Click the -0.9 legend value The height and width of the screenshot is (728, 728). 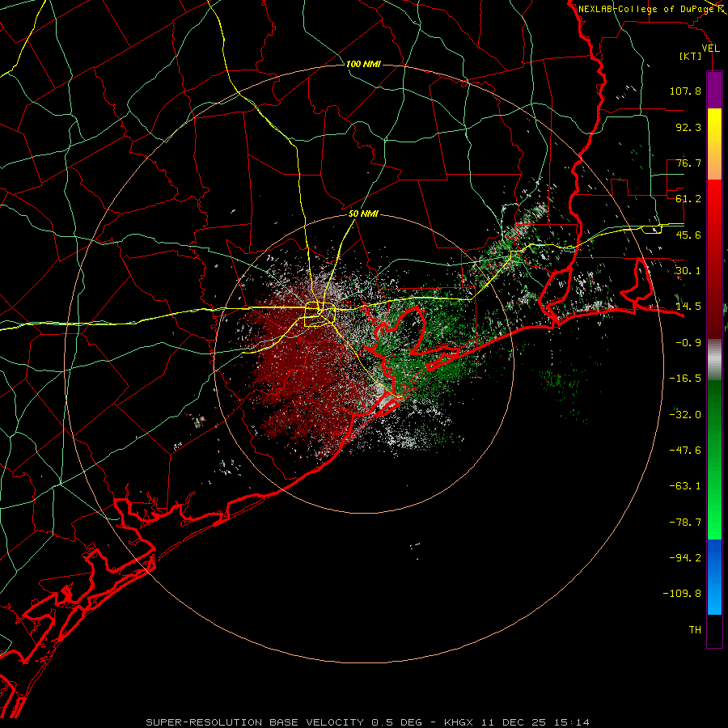(x=688, y=343)
